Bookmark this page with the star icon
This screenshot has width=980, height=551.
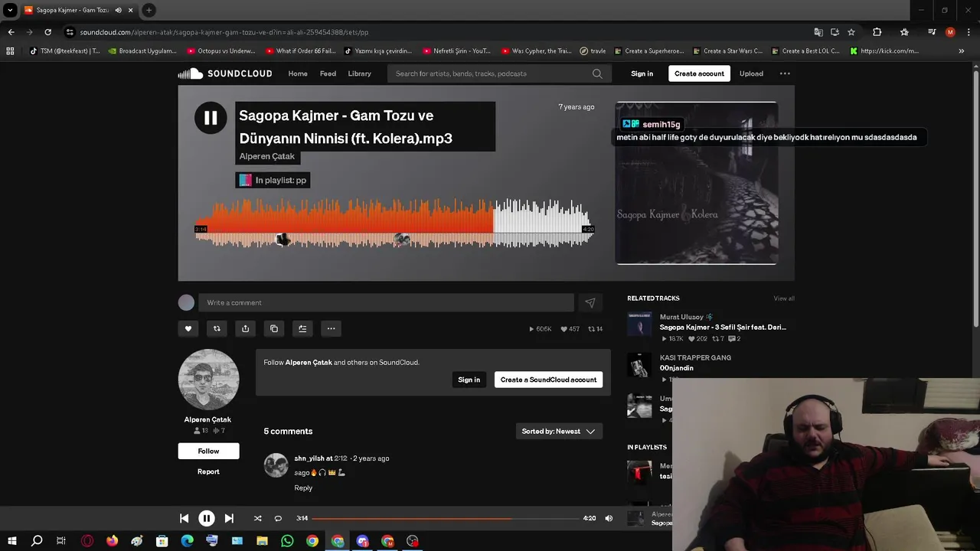(851, 32)
